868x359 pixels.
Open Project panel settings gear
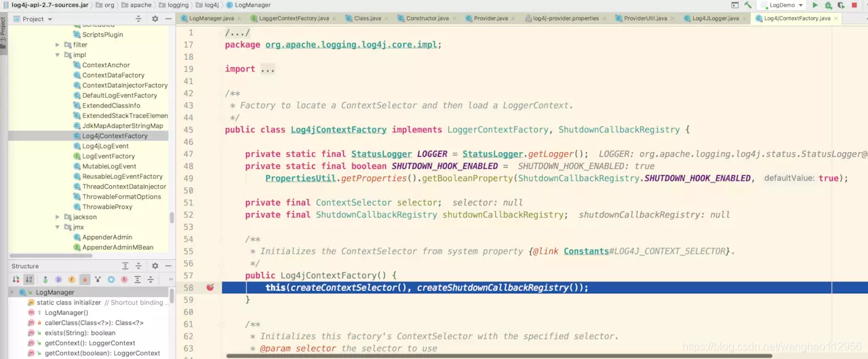click(155, 19)
